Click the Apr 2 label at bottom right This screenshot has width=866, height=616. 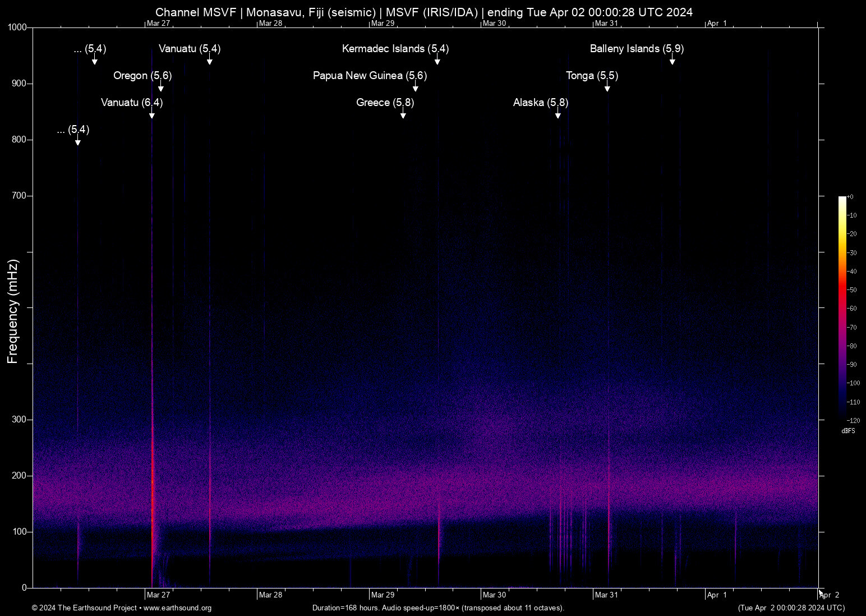(x=830, y=595)
